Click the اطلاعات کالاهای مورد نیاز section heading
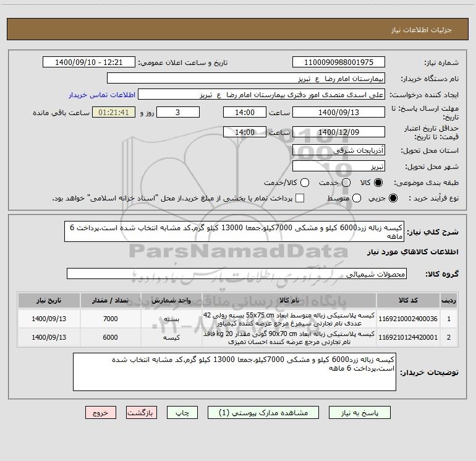 [x=413, y=252]
